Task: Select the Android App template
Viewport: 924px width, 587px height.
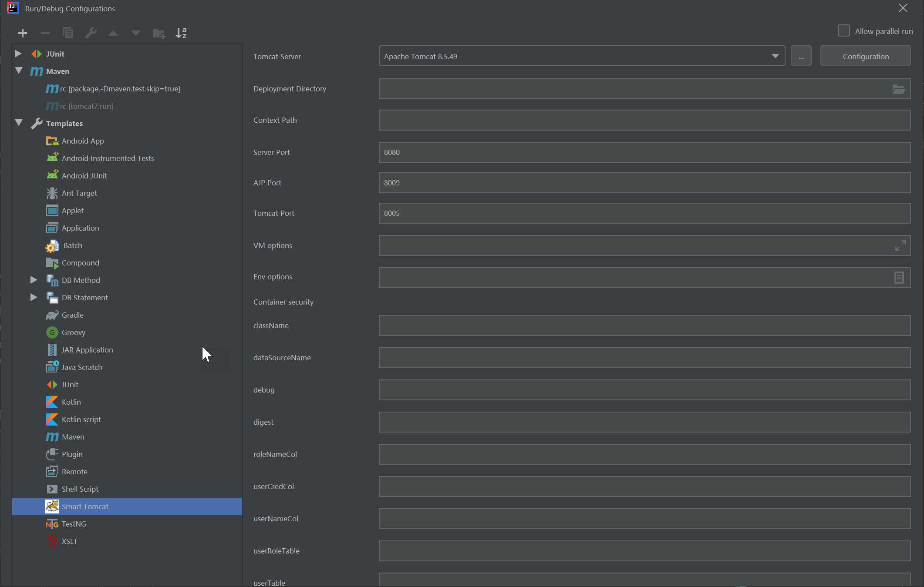Action: point(83,141)
